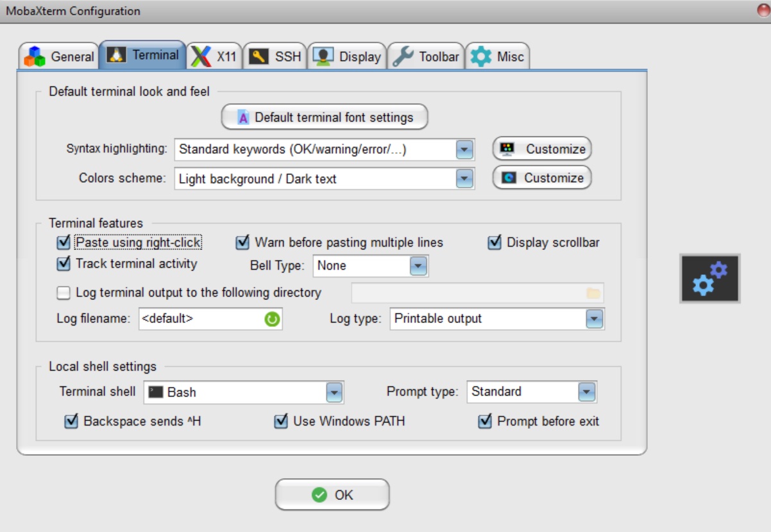
Task: Click the log directory path field
Action: point(477,293)
